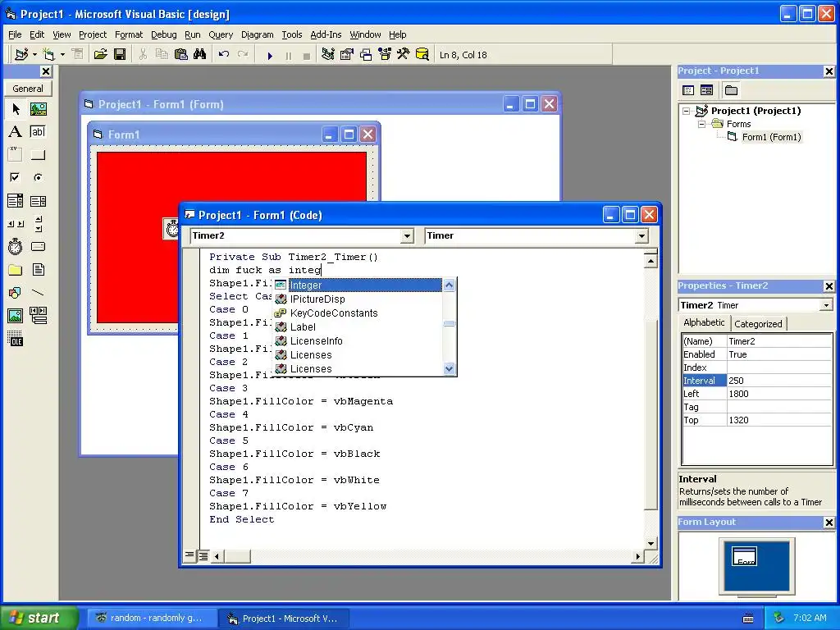Click the Break pause button in toolbar
The height and width of the screenshot is (630, 840).
pyautogui.click(x=289, y=55)
